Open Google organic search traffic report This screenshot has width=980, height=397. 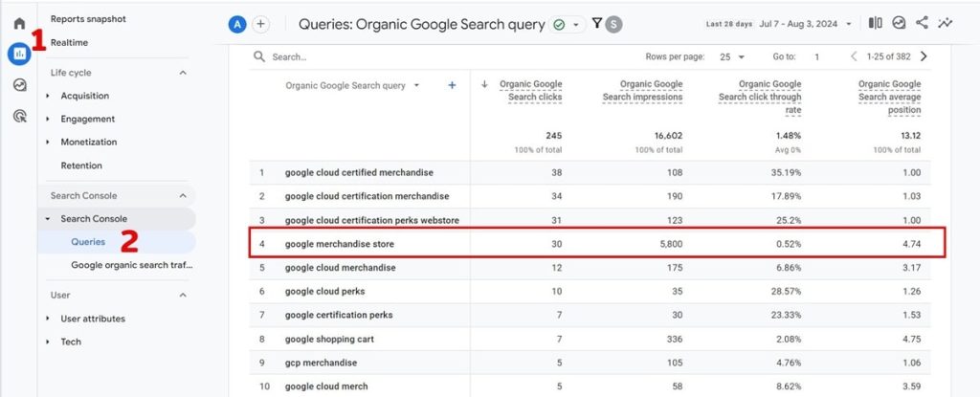coord(132,265)
